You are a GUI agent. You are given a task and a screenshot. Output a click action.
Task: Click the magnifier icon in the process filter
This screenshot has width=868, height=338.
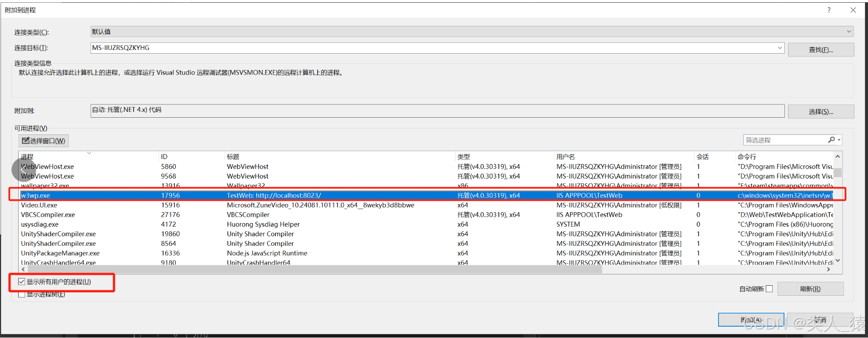click(x=831, y=140)
